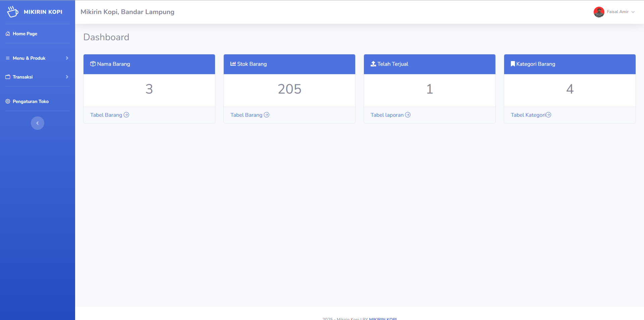
Task: Expand user menu chevron beside Faisal Amir
Action: [633, 12]
